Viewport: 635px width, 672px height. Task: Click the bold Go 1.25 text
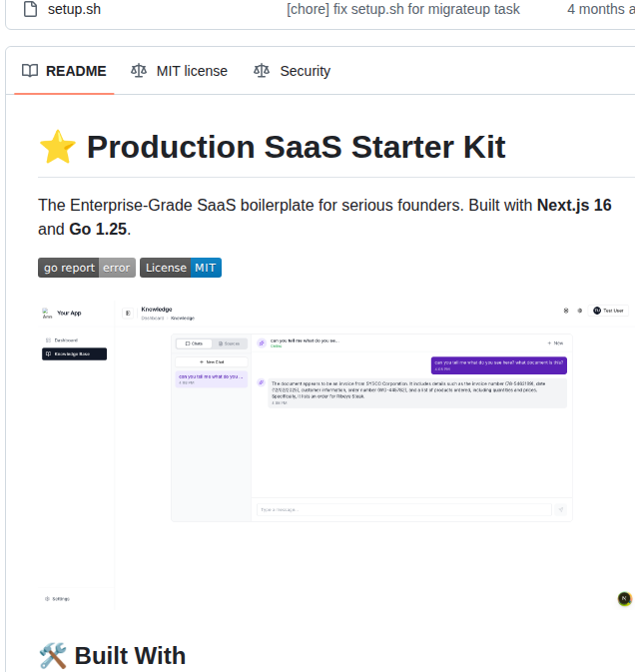pos(98,230)
